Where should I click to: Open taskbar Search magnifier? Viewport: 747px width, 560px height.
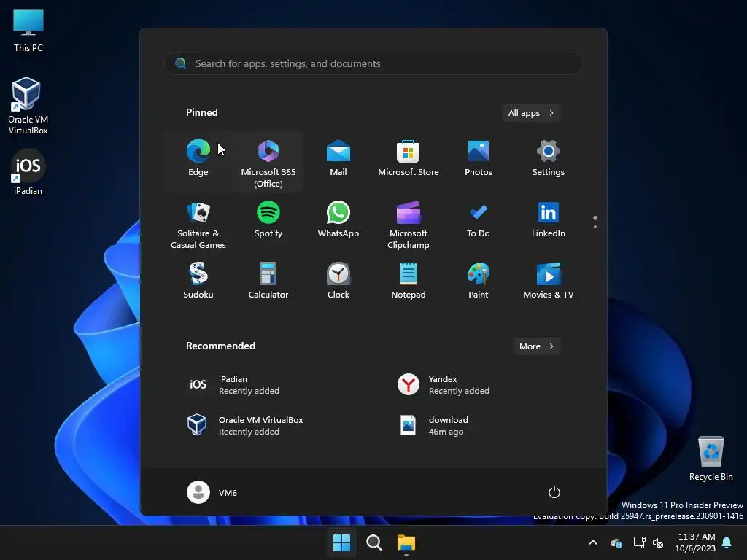click(374, 542)
